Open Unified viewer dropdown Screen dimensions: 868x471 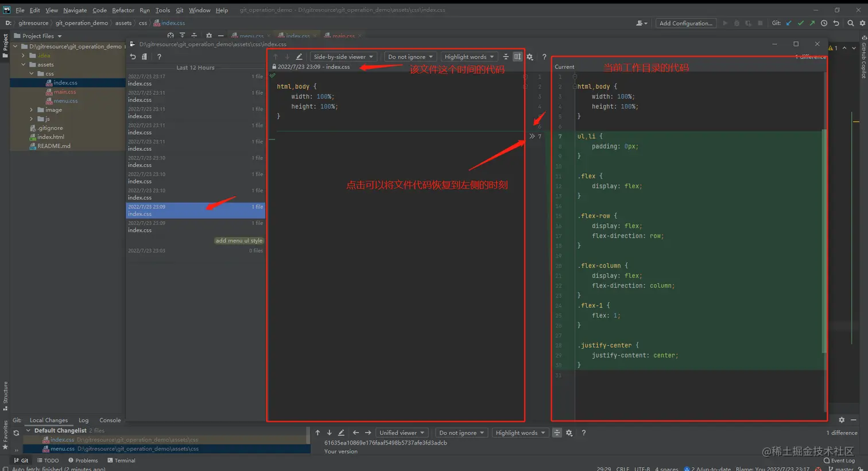click(402, 433)
